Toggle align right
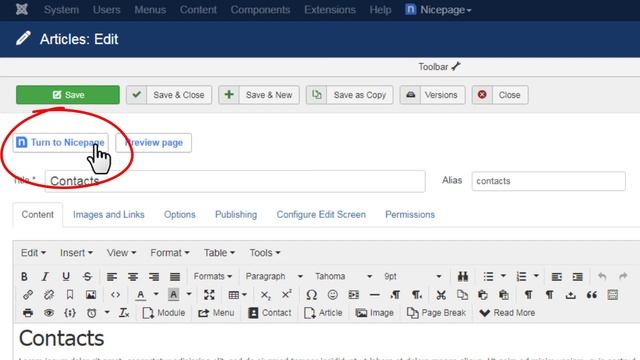Screen dimensions: 640x360 (154, 277)
